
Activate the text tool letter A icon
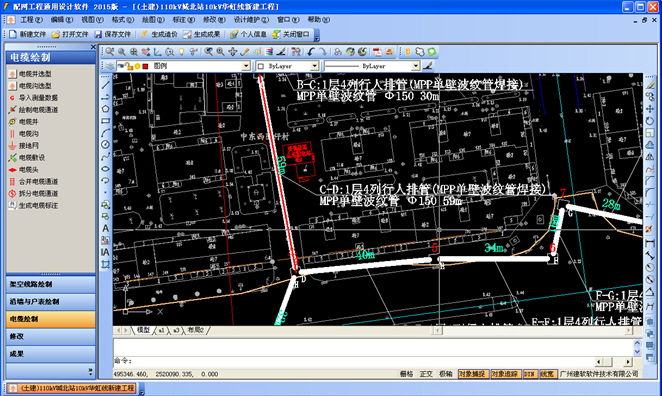point(106,228)
